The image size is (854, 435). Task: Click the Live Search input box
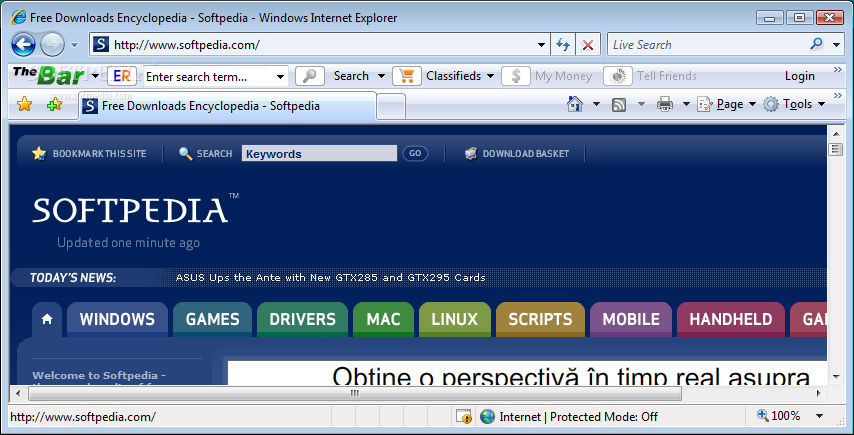point(707,45)
